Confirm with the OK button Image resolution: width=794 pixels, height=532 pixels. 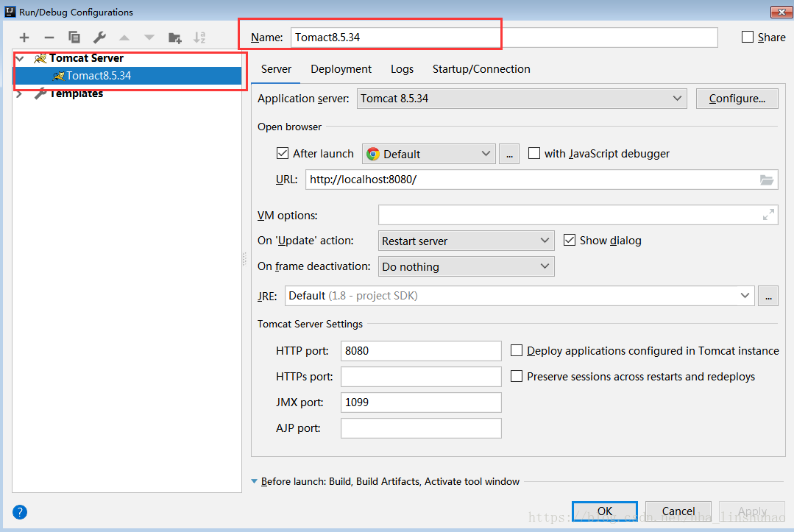pyautogui.click(x=605, y=511)
